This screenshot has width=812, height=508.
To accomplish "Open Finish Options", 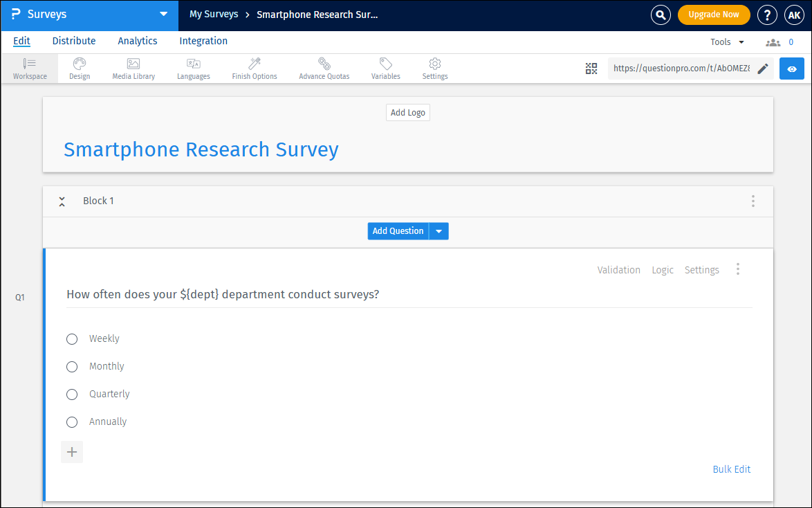I will click(254, 69).
